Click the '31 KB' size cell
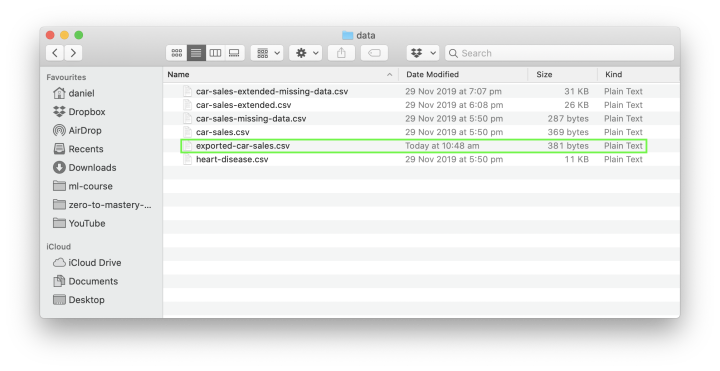The height and width of the screenshot is (371, 720). 576,91
